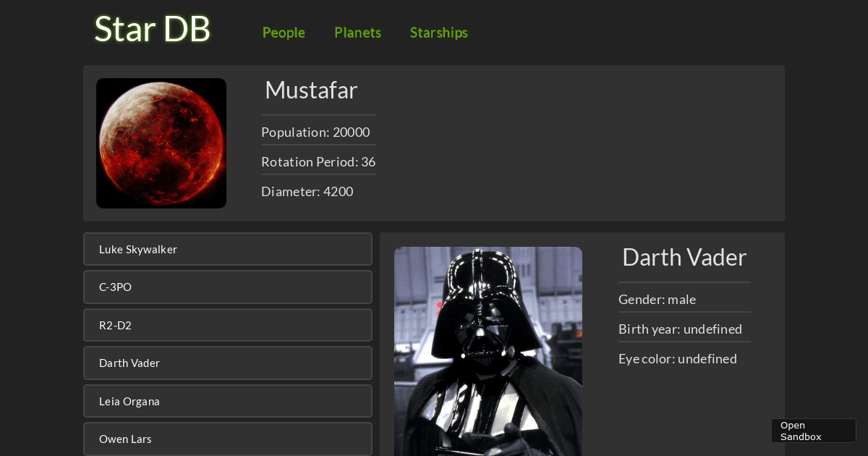Click the Eye color: undefined field

point(678,358)
